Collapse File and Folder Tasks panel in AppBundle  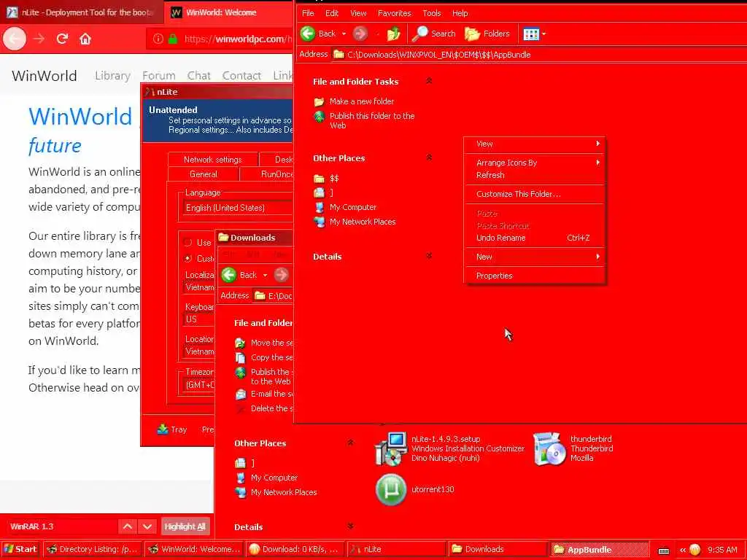click(429, 81)
